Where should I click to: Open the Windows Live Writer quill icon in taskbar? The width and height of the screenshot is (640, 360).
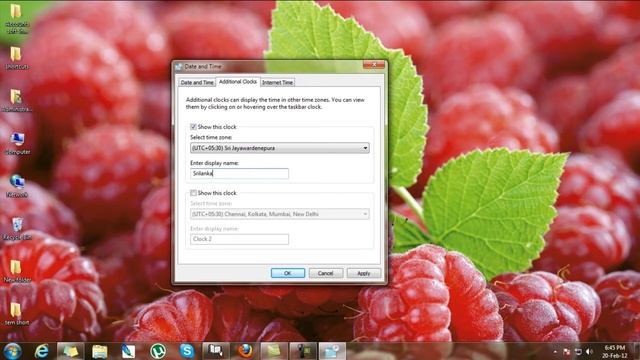128,351
